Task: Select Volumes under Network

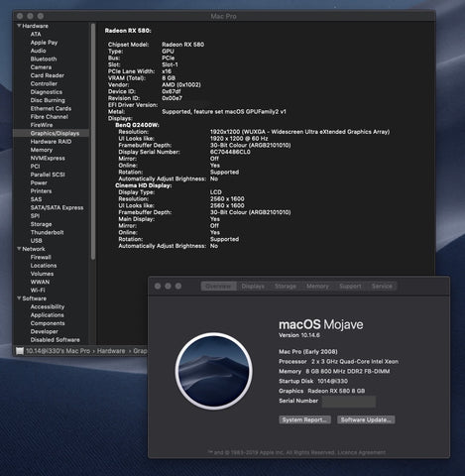Action: (x=42, y=274)
